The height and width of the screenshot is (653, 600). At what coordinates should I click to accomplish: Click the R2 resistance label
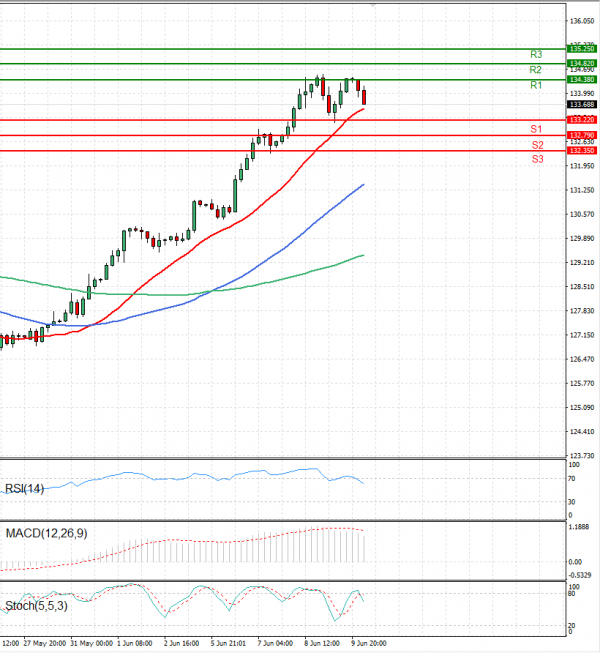pyautogui.click(x=535, y=70)
